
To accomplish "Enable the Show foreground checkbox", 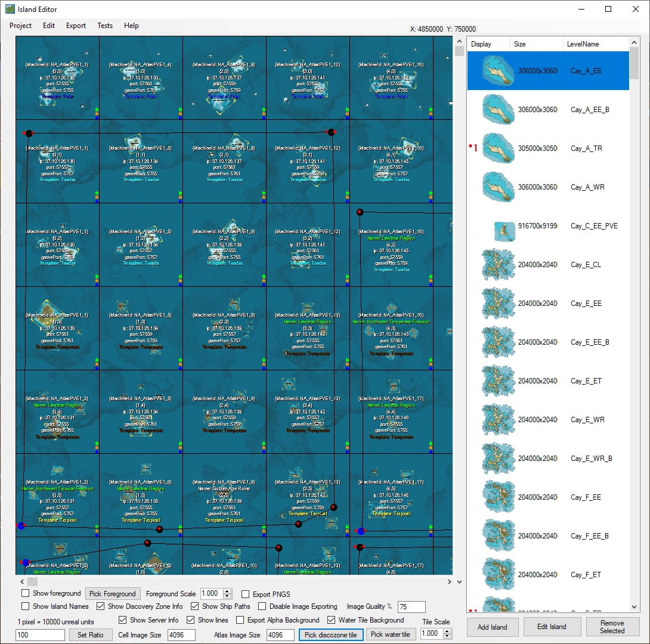I will [25, 593].
